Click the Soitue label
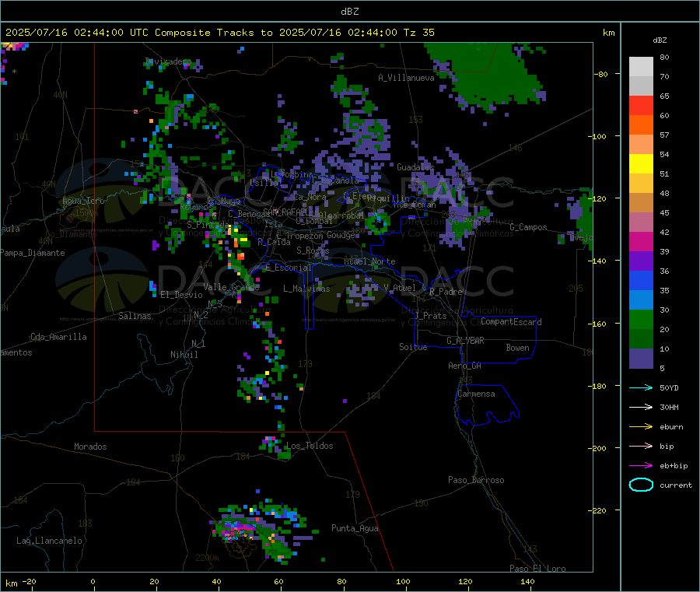The width and height of the screenshot is (700, 592). point(413,347)
